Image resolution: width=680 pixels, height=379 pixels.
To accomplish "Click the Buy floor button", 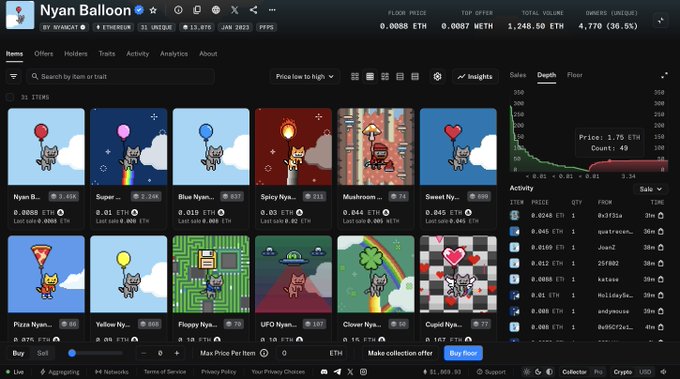I will point(463,353).
